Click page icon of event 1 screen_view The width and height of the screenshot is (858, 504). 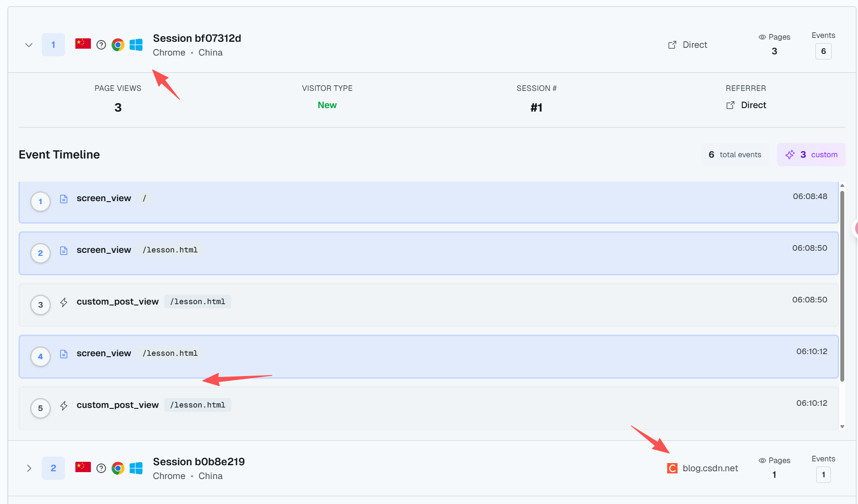[x=64, y=199]
